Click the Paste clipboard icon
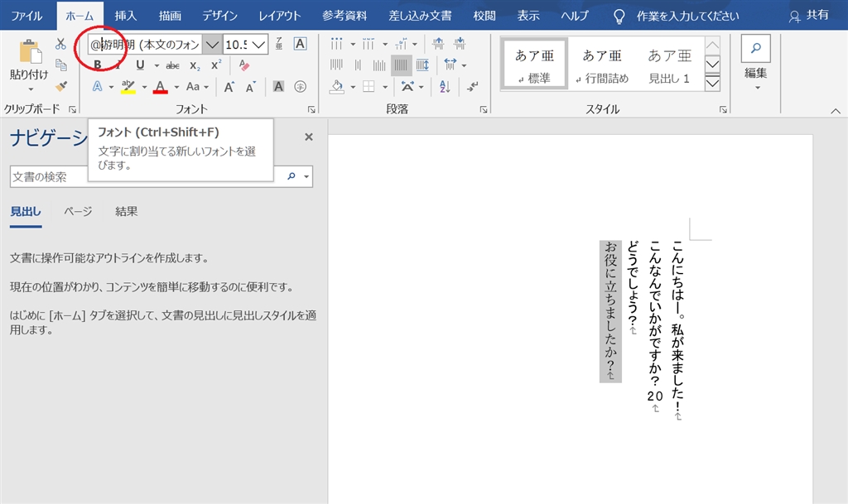The image size is (848, 504). click(29, 53)
